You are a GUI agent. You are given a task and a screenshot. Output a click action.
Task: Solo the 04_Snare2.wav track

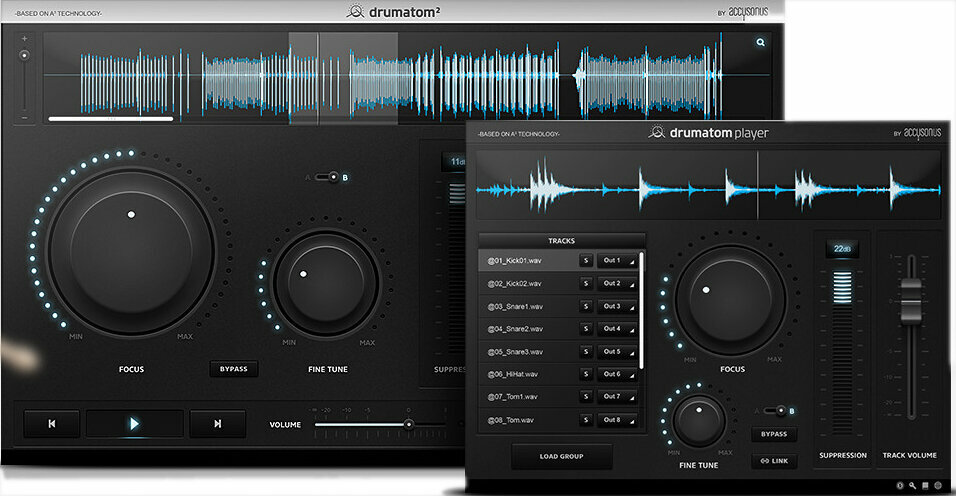(586, 329)
